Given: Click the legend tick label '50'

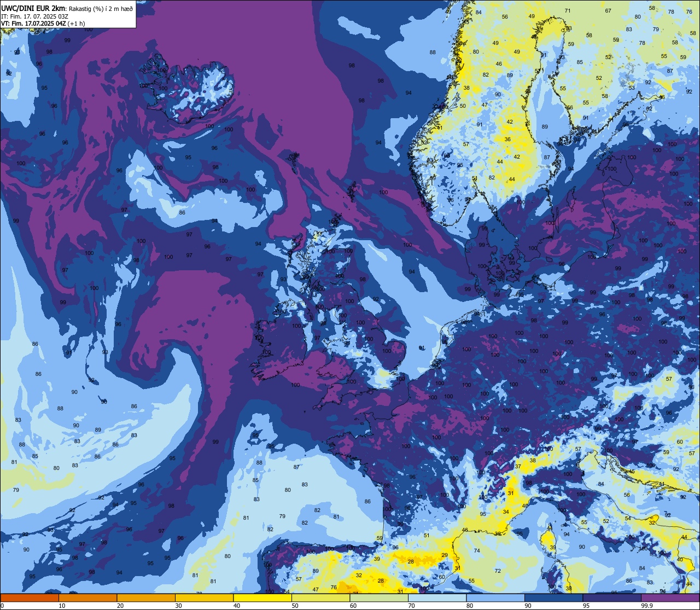Looking at the screenshot, I should (295, 606).
